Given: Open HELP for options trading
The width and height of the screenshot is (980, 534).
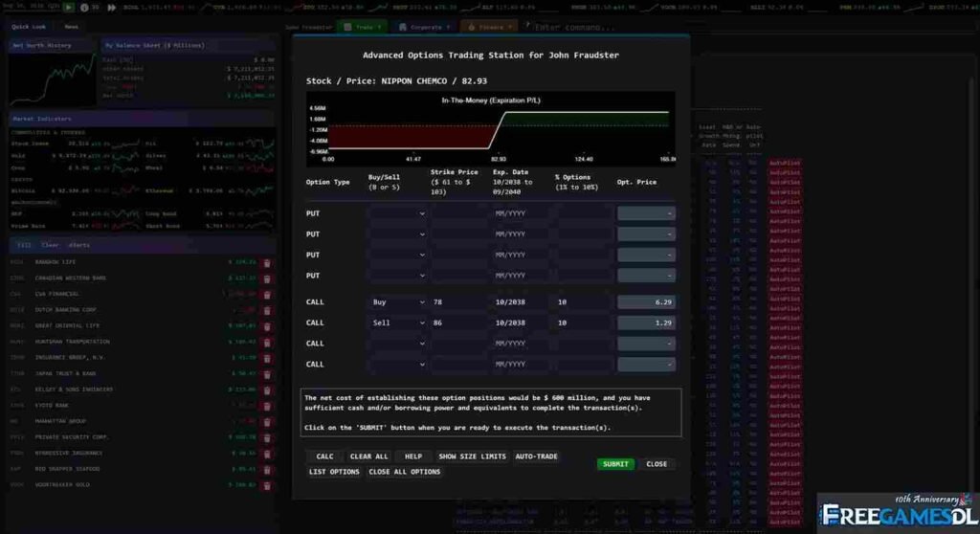Looking at the screenshot, I should [x=413, y=456].
